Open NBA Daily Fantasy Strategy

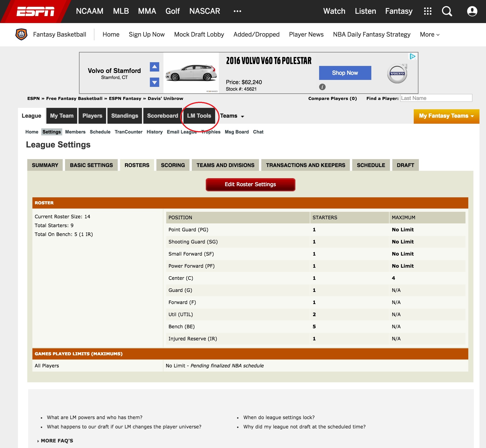[x=372, y=34]
